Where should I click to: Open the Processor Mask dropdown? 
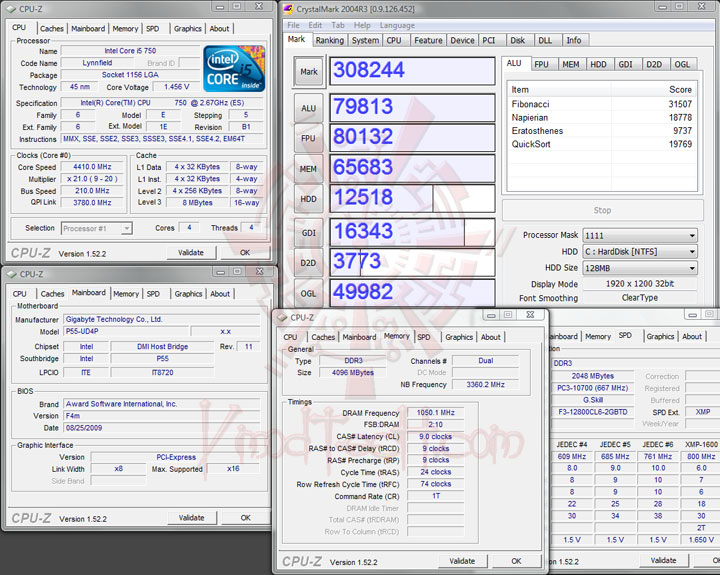[x=640, y=236]
